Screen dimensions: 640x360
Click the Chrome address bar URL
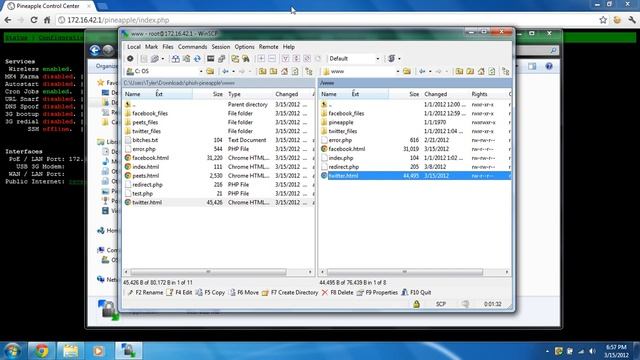click(x=118, y=20)
